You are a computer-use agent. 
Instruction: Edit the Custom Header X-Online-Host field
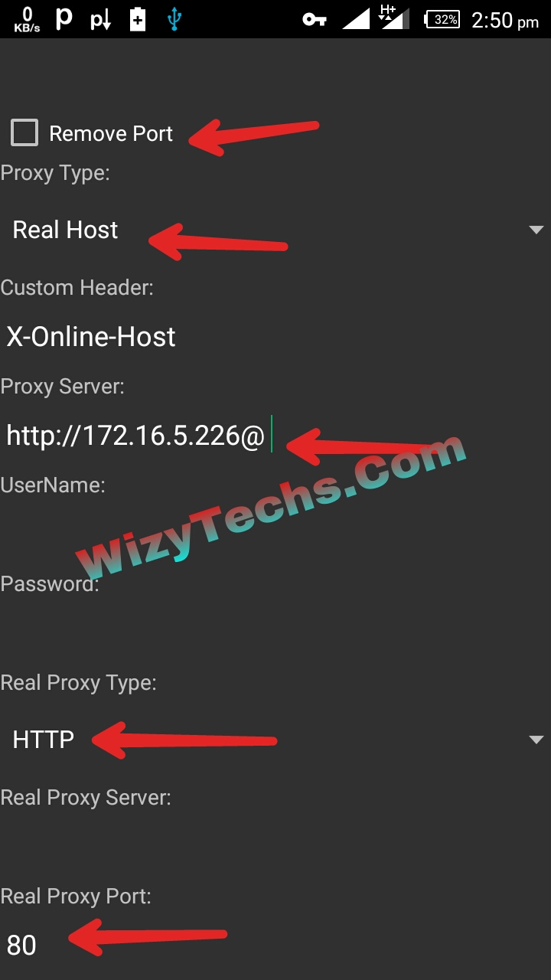tap(275, 337)
